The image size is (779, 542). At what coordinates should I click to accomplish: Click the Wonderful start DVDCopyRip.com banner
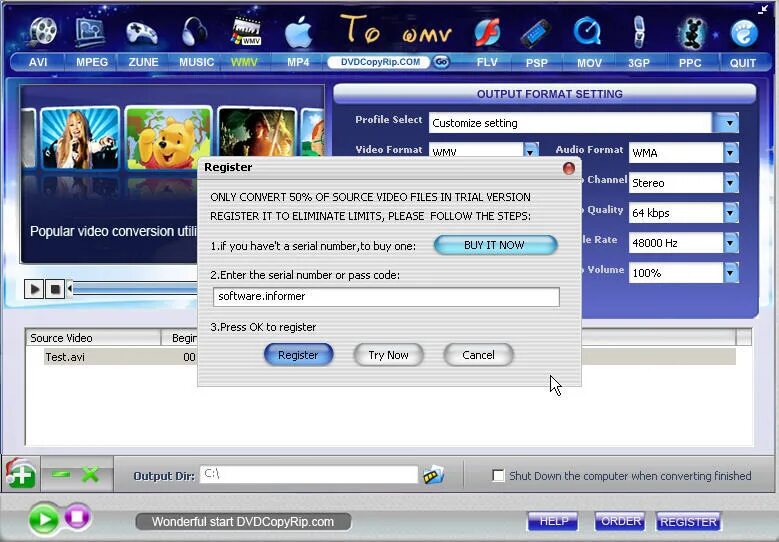point(243,522)
